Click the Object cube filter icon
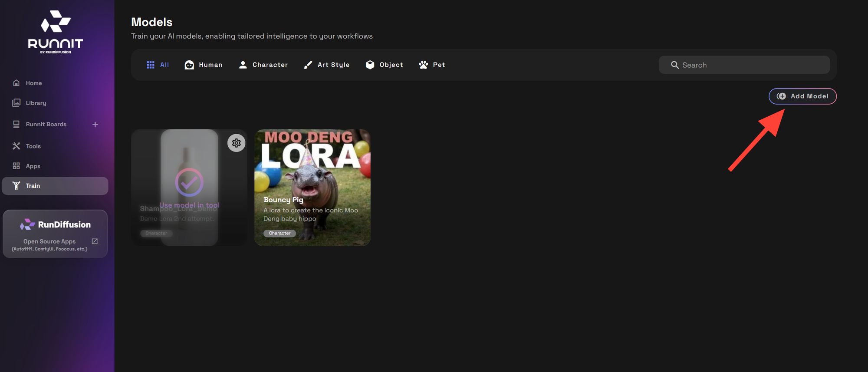Viewport: 868px width, 372px height. click(370, 65)
